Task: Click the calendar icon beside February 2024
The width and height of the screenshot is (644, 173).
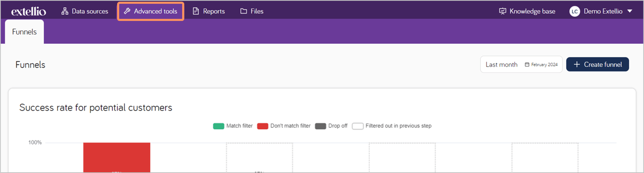Action: [527, 65]
